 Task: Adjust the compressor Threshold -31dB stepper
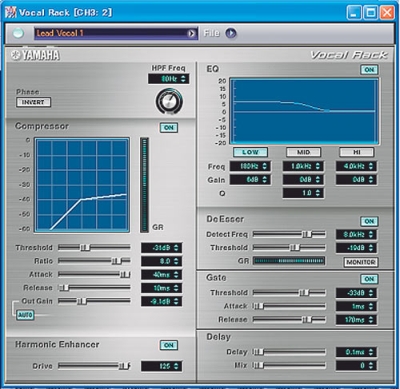pyautogui.click(x=176, y=248)
